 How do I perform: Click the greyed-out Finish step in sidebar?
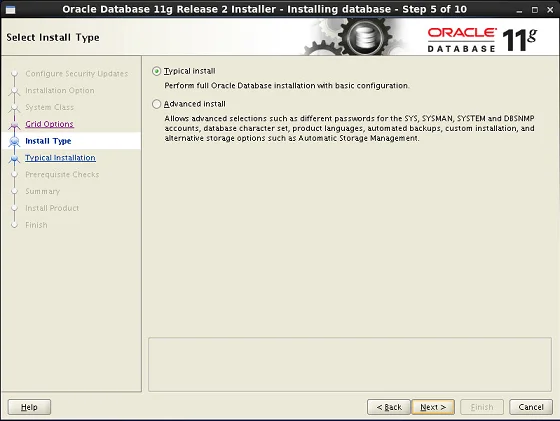point(36,225)
